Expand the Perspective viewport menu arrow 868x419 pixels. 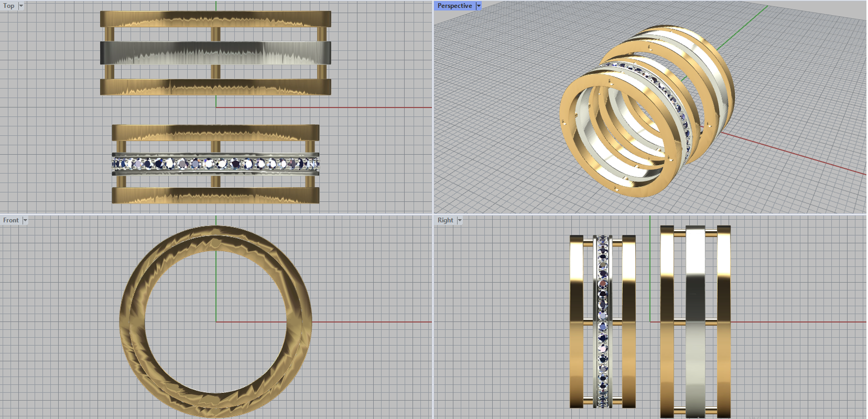[x=478, y=6]
